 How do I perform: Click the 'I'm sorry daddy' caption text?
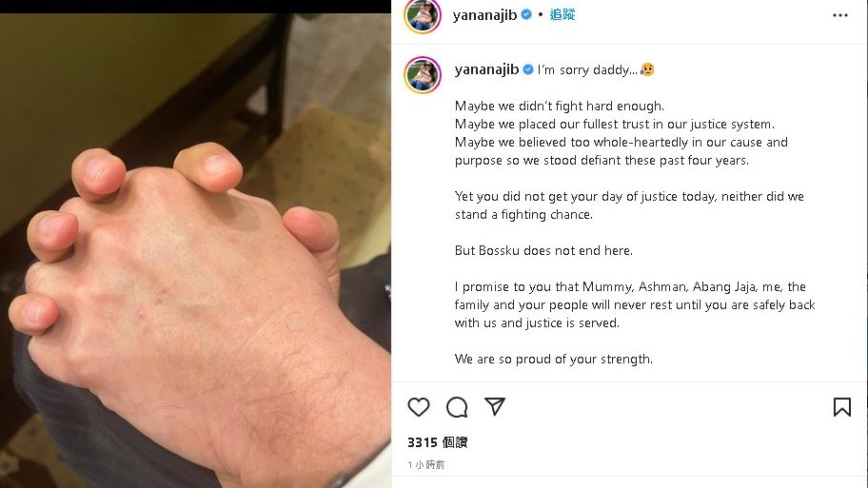(x=587, y=69)
